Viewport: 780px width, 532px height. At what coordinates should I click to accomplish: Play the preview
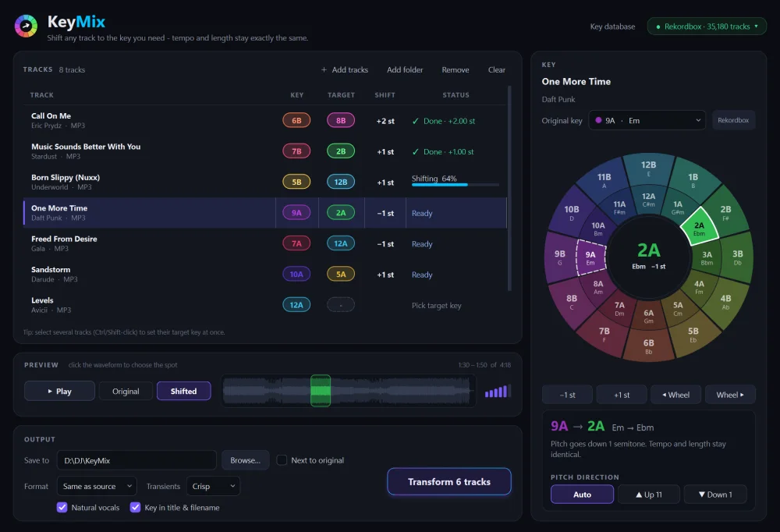(x=59, y=391)
